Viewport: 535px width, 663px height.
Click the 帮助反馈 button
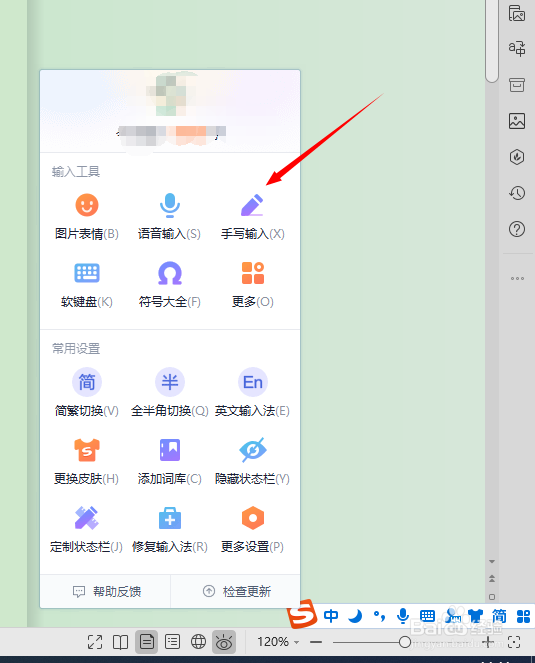[106, 592]
